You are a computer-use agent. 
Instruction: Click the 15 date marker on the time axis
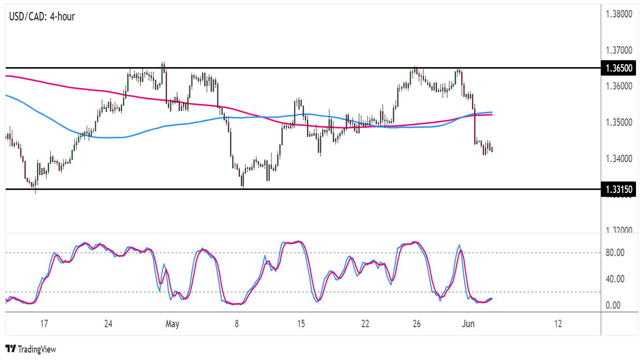point(301,324)
